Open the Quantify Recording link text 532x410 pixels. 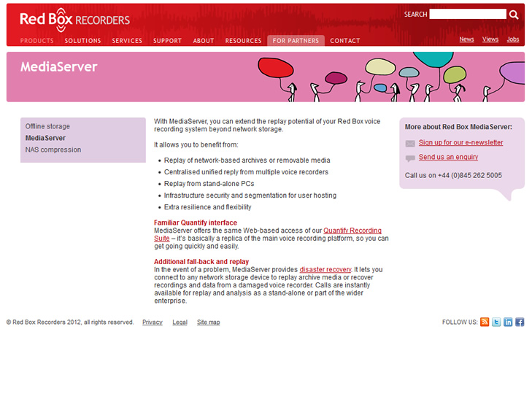[x=352, y=231]
